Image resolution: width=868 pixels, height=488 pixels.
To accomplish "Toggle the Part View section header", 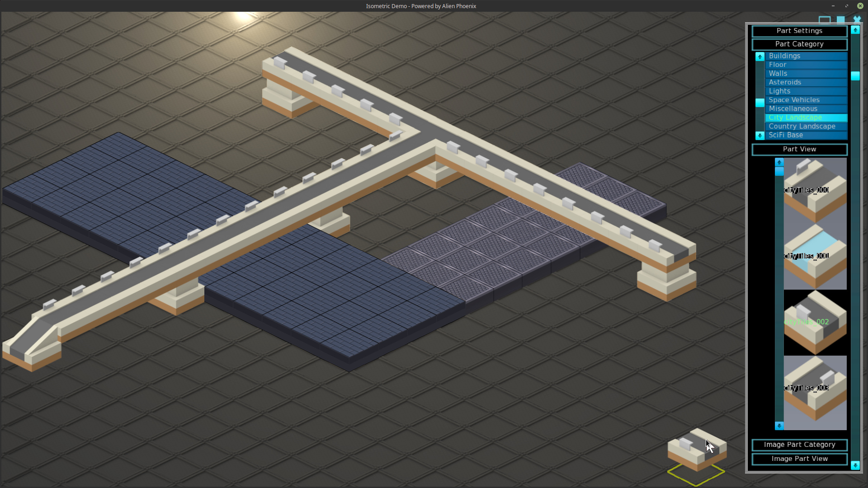I will click(x=799, y=149).
